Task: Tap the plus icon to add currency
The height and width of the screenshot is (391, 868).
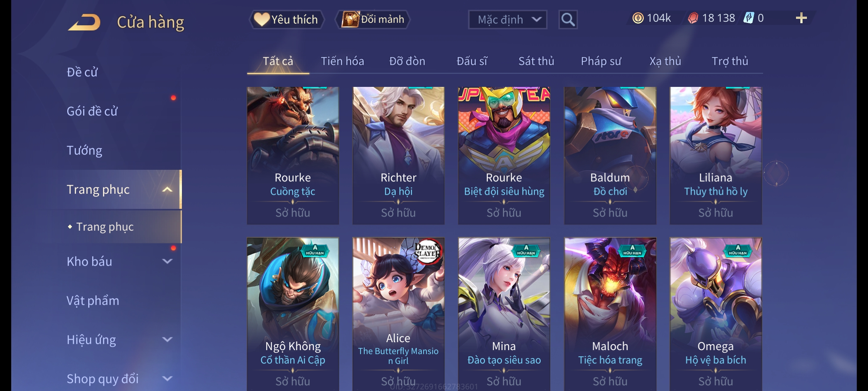Action: click(x=801, y=18)
